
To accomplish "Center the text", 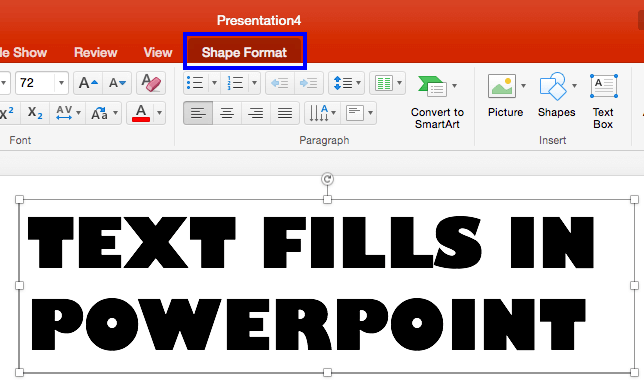I will (x=227, y=113).
